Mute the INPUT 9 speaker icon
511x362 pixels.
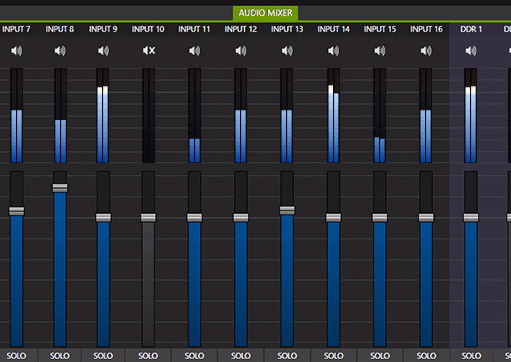103,51
